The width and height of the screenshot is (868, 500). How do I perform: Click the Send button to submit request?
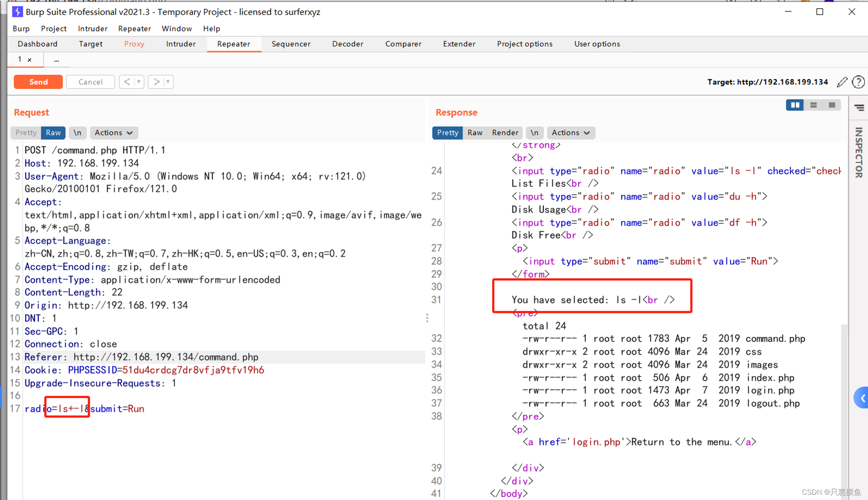38,82
